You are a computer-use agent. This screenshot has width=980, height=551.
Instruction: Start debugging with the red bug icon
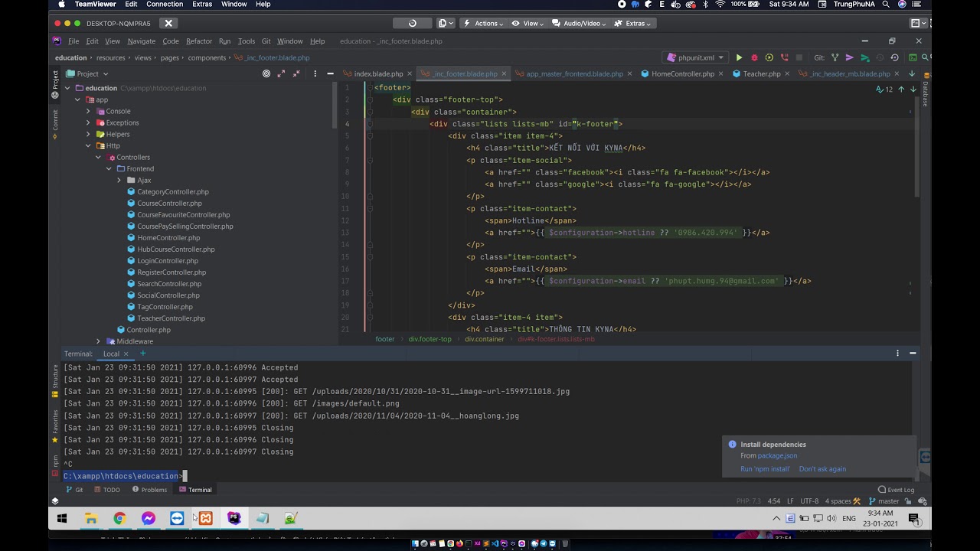[x=754, y=57]
